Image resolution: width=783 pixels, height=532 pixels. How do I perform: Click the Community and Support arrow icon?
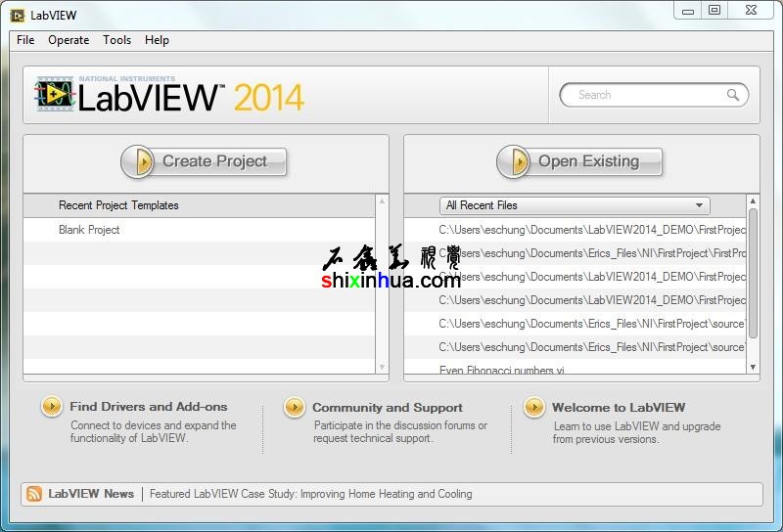294,408
